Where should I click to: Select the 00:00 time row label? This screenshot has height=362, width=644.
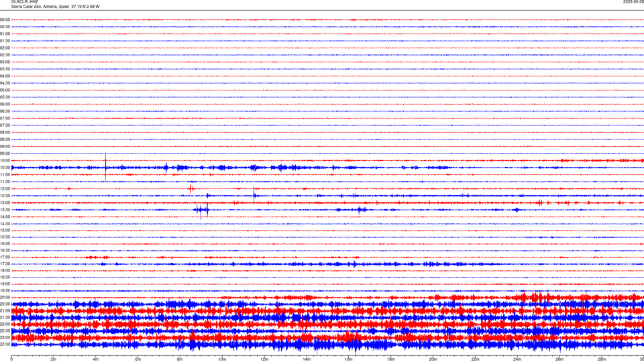pyautogui.click(x=5, y=19)
